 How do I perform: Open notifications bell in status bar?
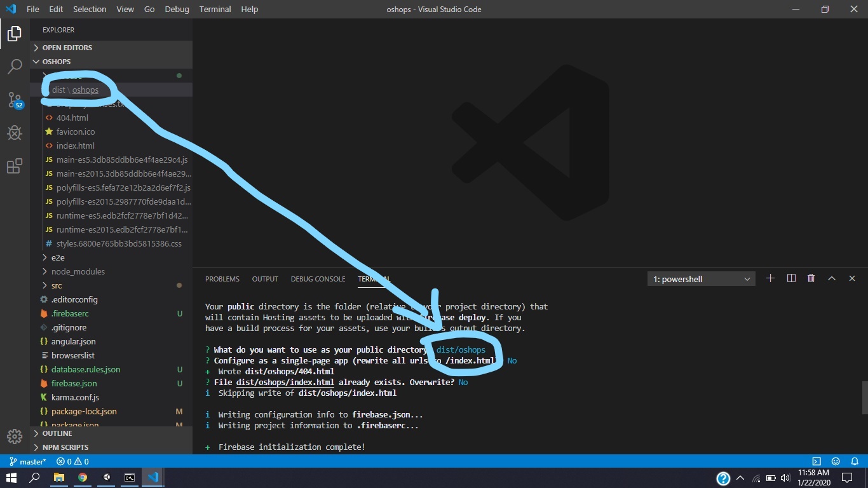pyautogui.click(x=855, y=461)
